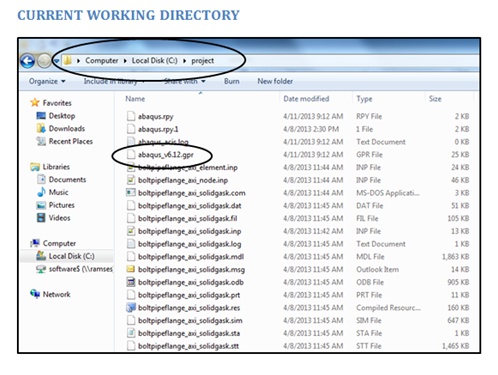
Task: Open Desktop in the navigation pane
Action: [62, 116]
